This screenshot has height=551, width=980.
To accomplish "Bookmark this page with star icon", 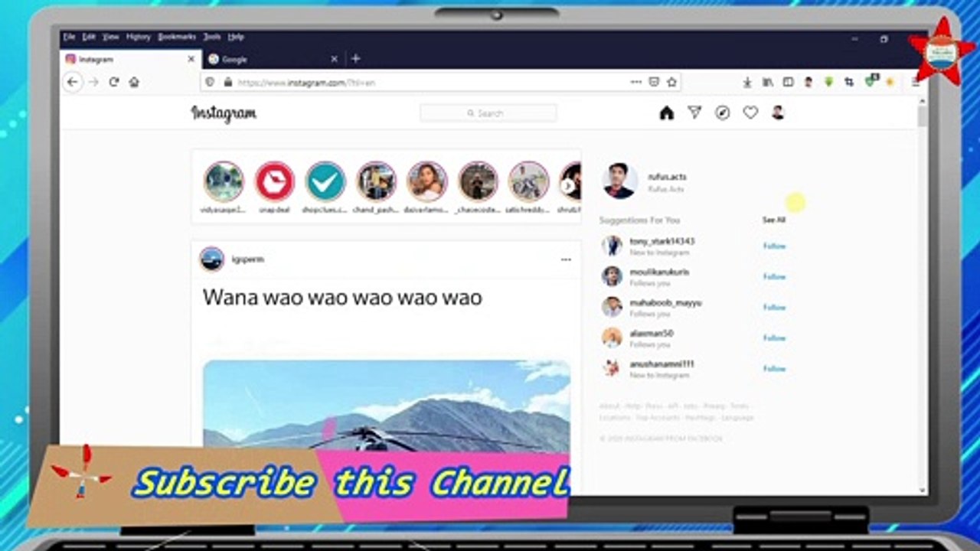I will point(671,82).
